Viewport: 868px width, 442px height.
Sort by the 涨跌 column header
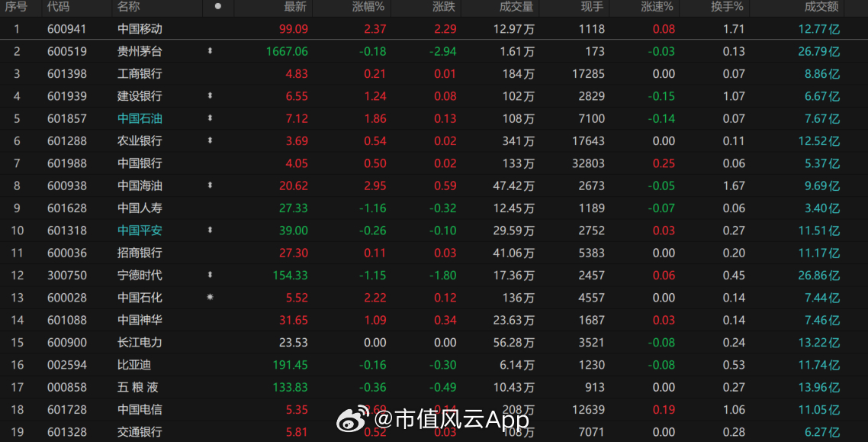point(444,7)
